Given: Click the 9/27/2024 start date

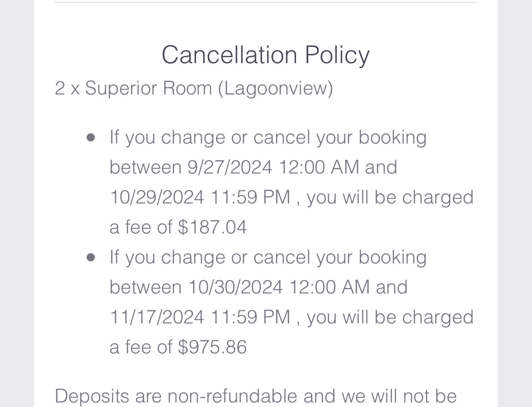Looking at the screenshot, I should point(230,167).
